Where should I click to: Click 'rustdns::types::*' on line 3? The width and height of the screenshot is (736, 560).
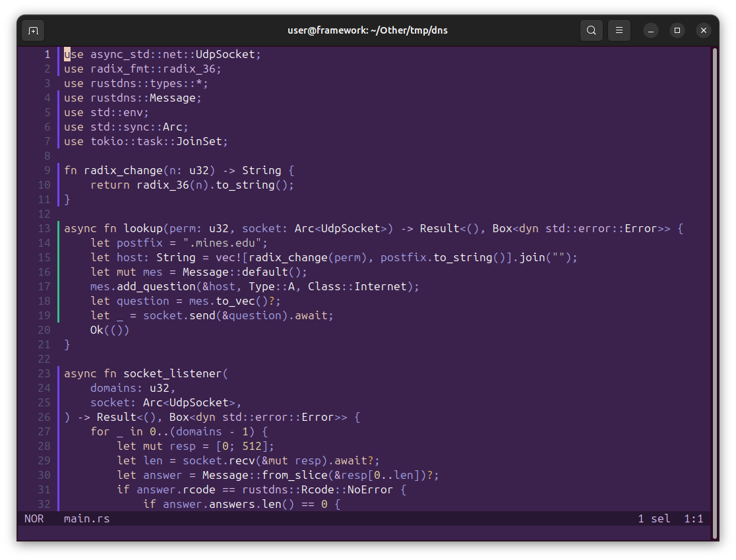pos(146,84)
